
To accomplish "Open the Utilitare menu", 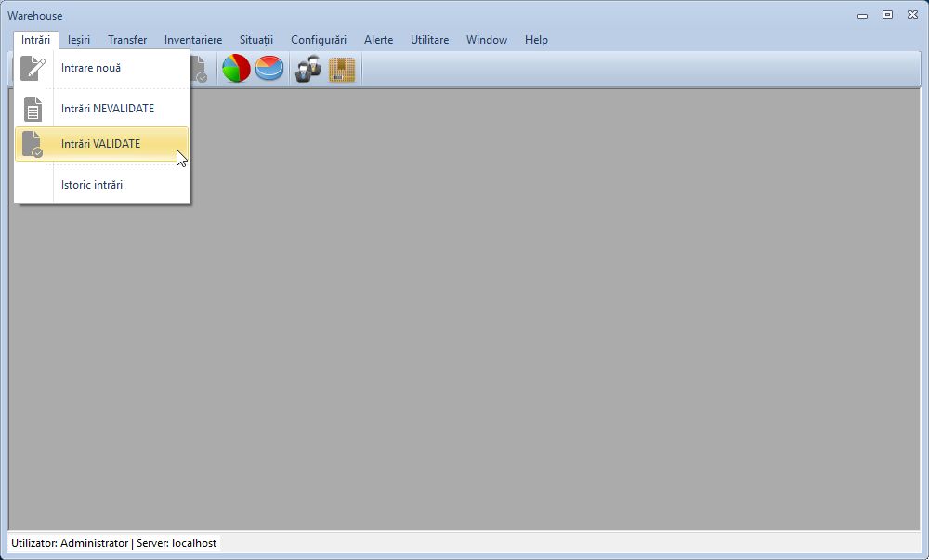I will (x=428, y=39).
